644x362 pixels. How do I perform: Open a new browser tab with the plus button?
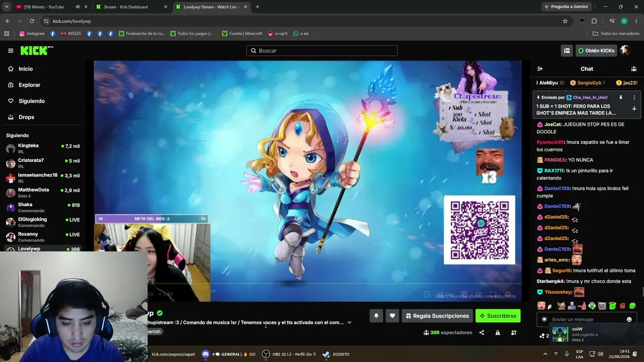[x=258, y=7]
